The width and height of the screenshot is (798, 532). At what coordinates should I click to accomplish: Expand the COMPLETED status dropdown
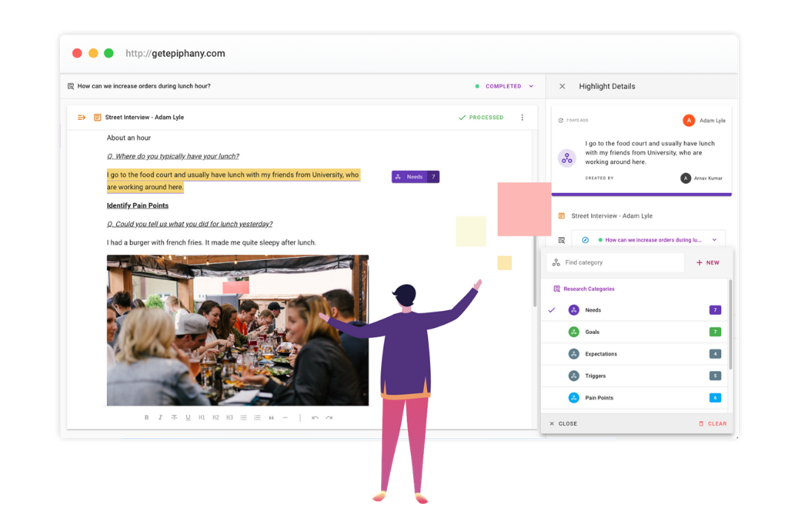click(531, 86)
